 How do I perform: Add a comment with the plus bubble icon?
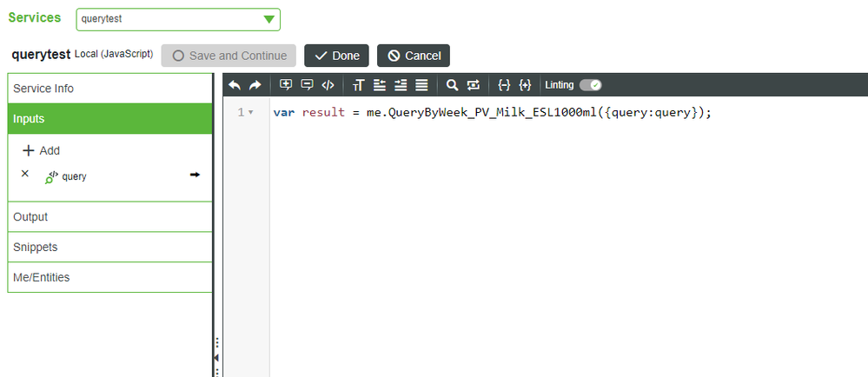tap(286, 85)
